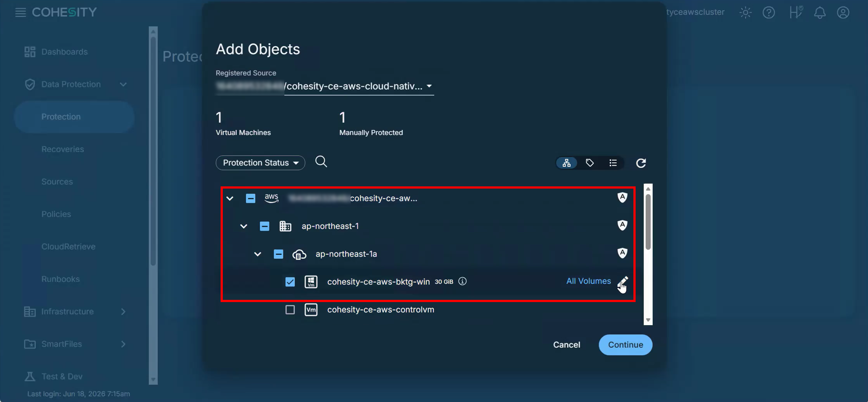This screenshot has height=402, width=868.
Task: Switch to tag view icon
Action: pyautogui.click(x=590, y=163)
